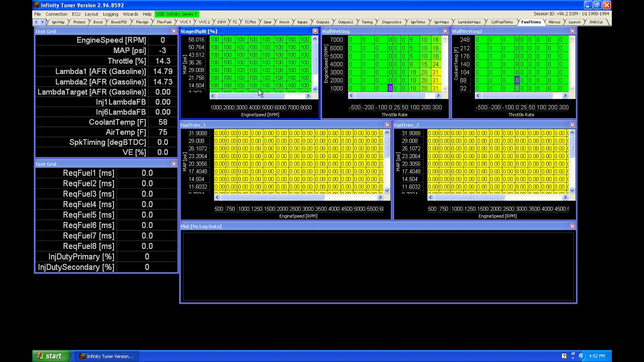Close the StagedSplit [%] panel

315,31
